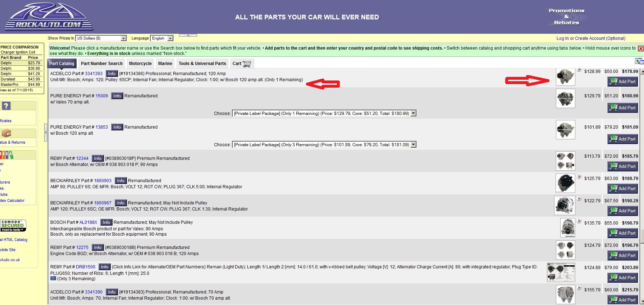This screenshot has height=305, width=644.
Task: Click the RockAuto.com logo
Action: click(49, 17)
